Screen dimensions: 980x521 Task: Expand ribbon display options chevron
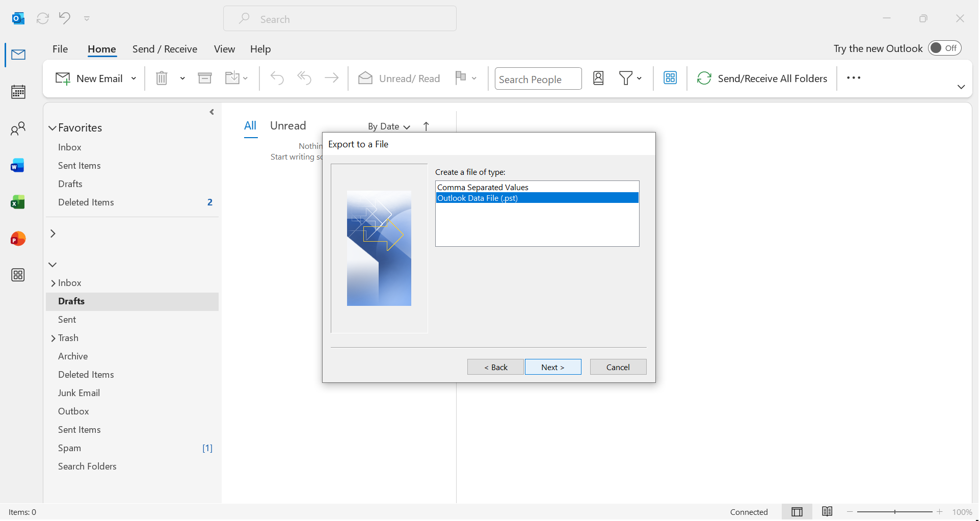pos(961,87)
